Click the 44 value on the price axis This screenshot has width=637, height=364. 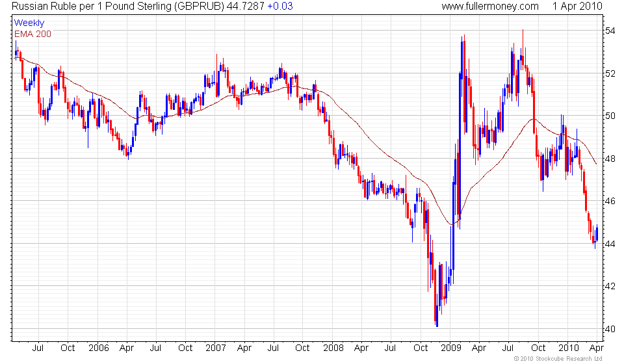[610, 244]
